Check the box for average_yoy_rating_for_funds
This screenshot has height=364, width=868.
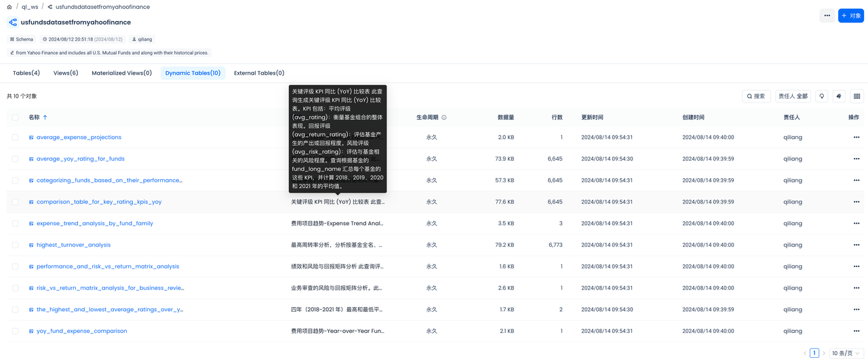[x=16, y=159]
